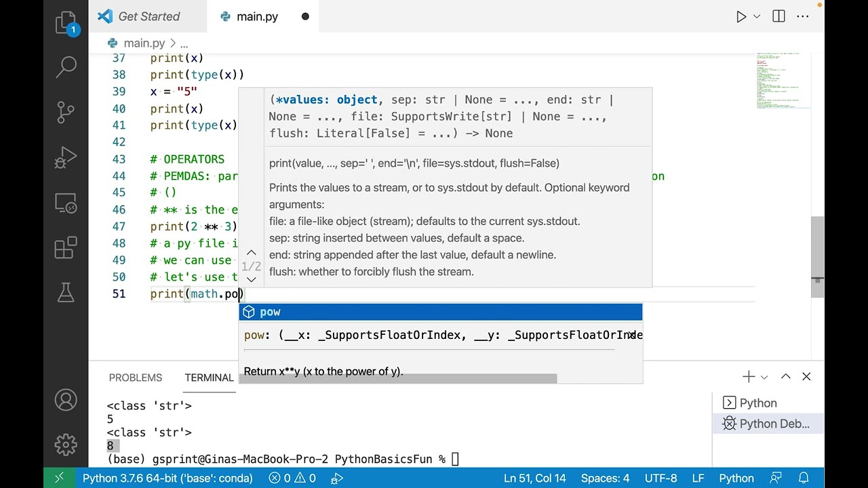Click into the terminal prompt line
Viewport: 868px width, 488px height.
pyautogui.click(x=283, y=459)
